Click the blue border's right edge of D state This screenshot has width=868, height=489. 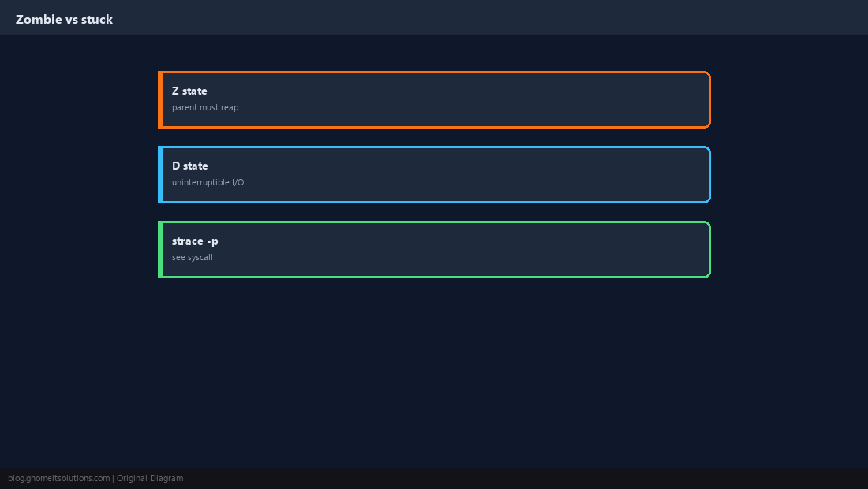point(709,175)
